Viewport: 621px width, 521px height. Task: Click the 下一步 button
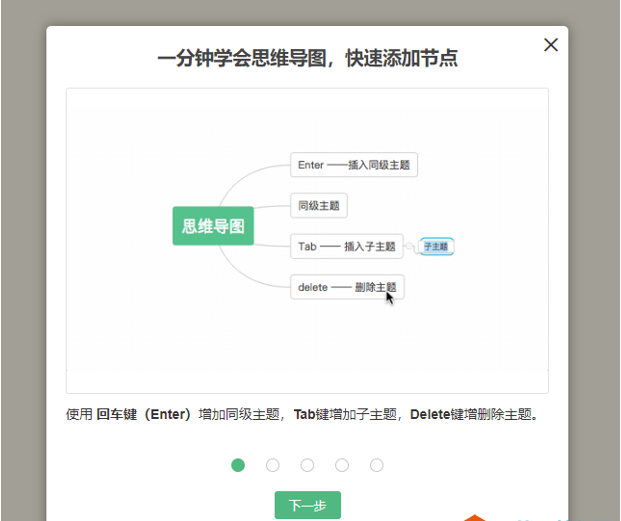pos(308,505)
